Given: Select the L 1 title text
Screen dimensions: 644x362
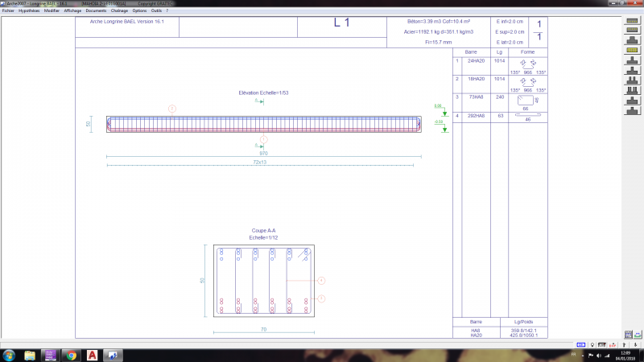Looking at the screenshot, I should pyautogui.click(x=341, y=23).
